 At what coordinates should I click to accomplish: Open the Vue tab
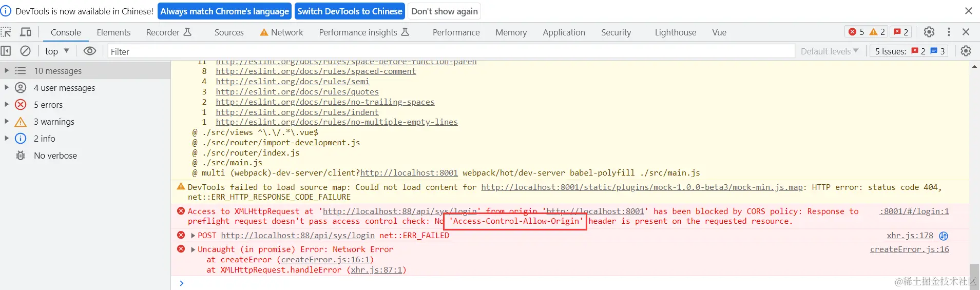(719, 32)
